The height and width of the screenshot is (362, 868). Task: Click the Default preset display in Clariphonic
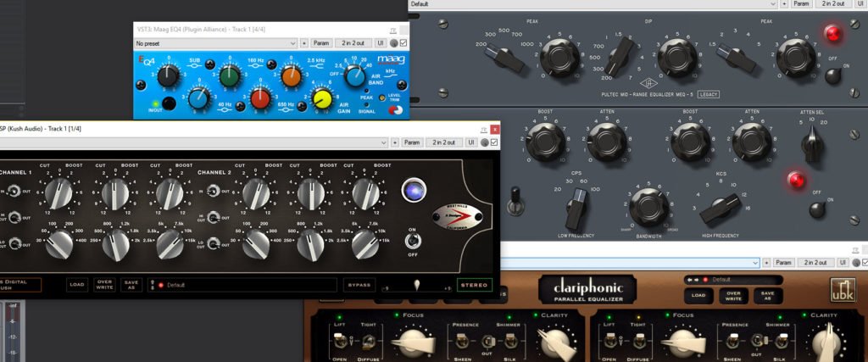point(733,280)
